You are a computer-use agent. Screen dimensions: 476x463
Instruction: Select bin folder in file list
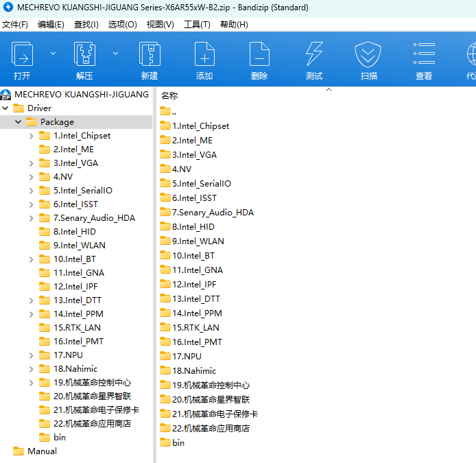172,443
